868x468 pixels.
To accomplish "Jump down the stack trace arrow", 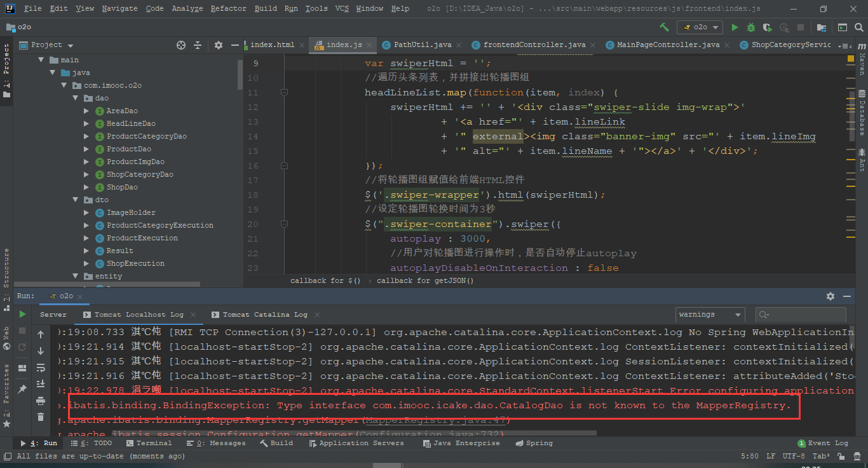I will [x=41, y=351].
